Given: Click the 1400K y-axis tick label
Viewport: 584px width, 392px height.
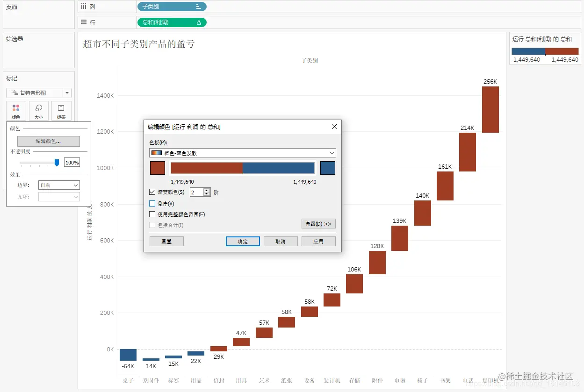Looking at the screenshot, I should point(105,95).
